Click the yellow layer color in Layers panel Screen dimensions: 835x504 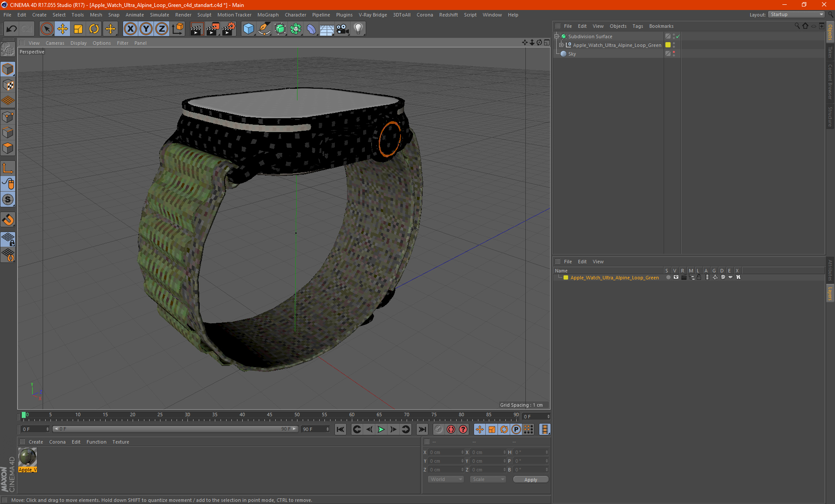pos(565,277)
